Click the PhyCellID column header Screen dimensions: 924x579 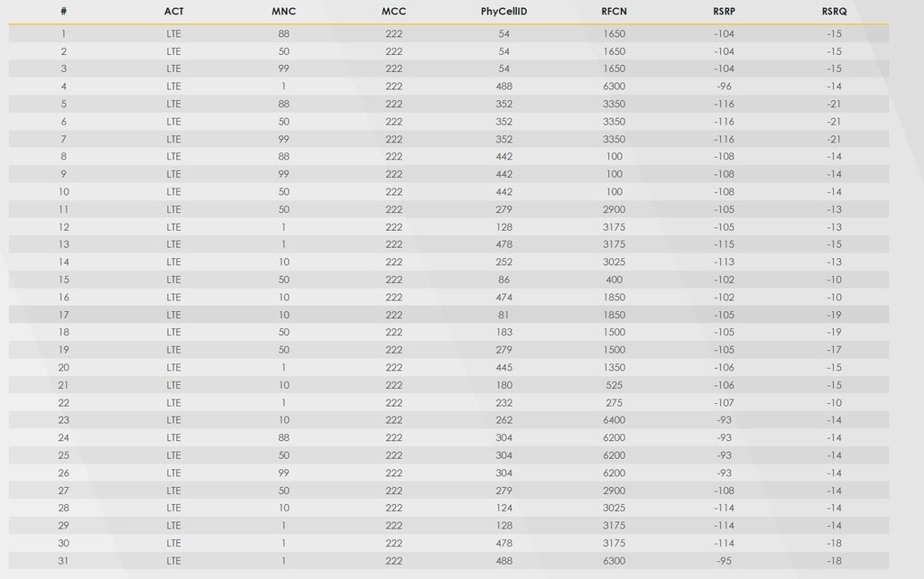pos(504,12)
